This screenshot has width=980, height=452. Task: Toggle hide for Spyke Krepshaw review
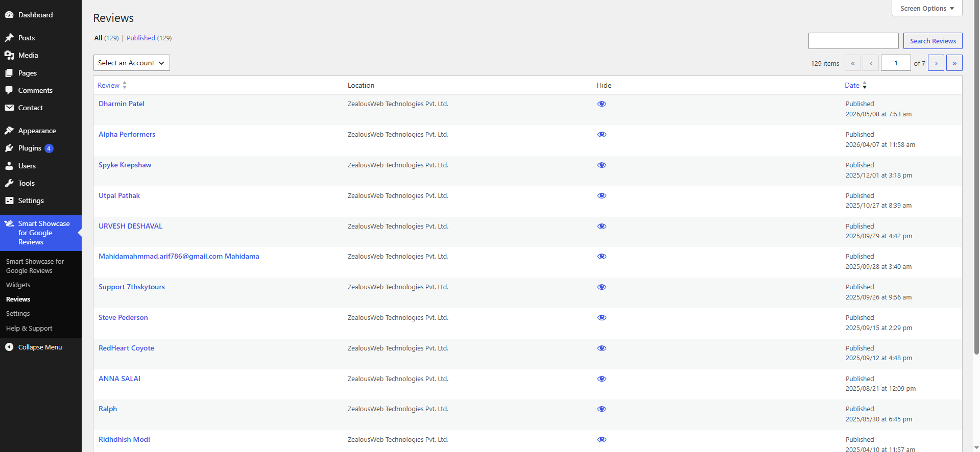click(602, 165)
